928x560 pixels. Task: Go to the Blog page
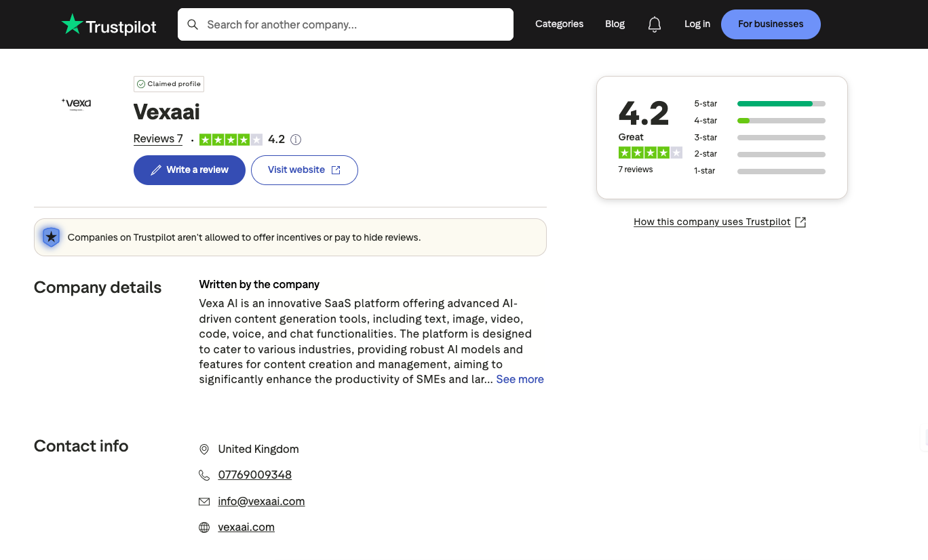click(615, 24)
